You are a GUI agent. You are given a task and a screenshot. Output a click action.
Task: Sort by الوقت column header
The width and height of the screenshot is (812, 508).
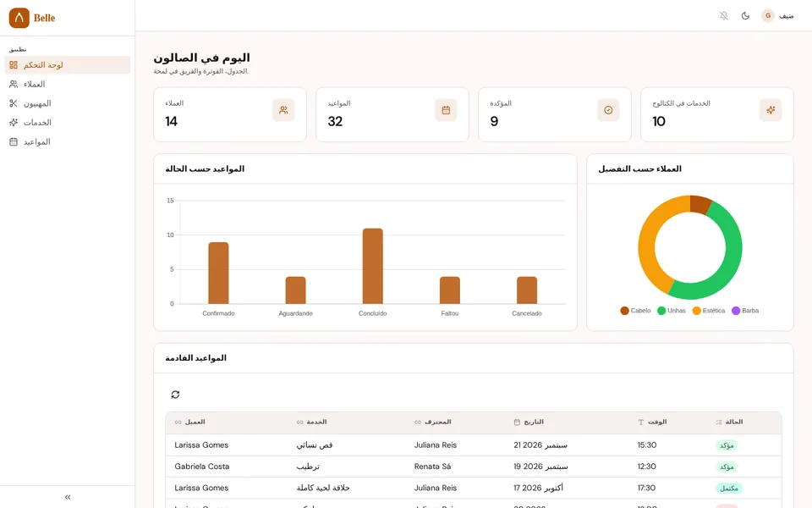click(652, 422)
